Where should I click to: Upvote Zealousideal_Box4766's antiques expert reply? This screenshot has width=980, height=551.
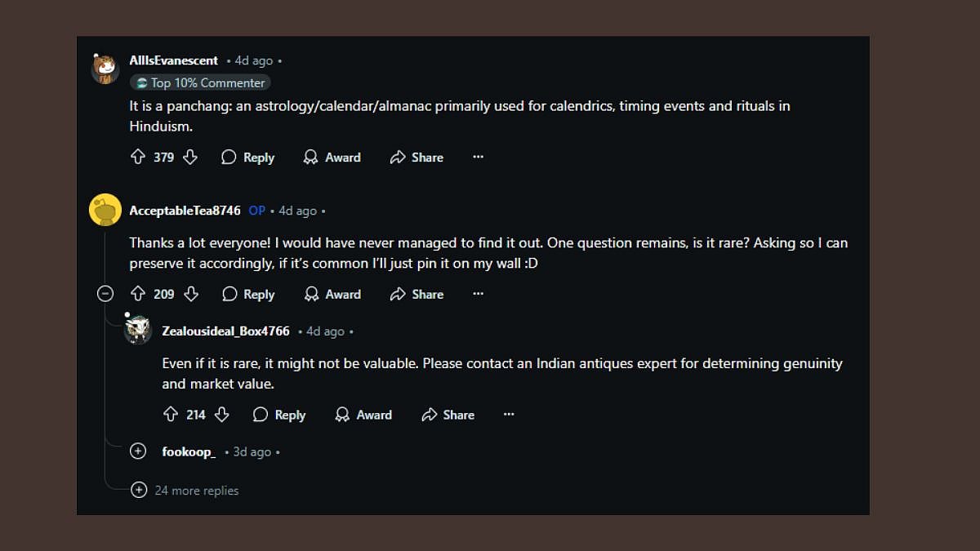point(170,415)
